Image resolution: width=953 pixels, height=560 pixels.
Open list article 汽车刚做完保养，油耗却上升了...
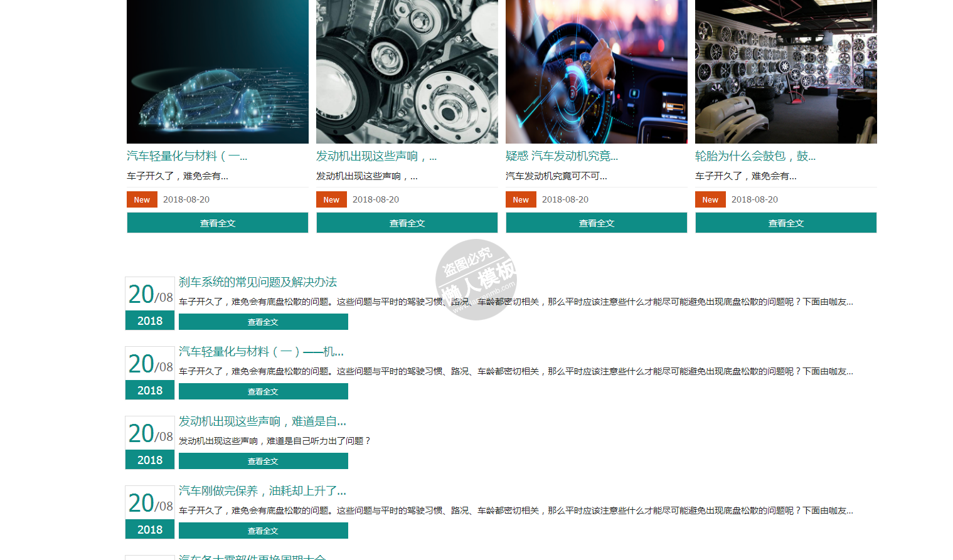(x=262, y=491)
